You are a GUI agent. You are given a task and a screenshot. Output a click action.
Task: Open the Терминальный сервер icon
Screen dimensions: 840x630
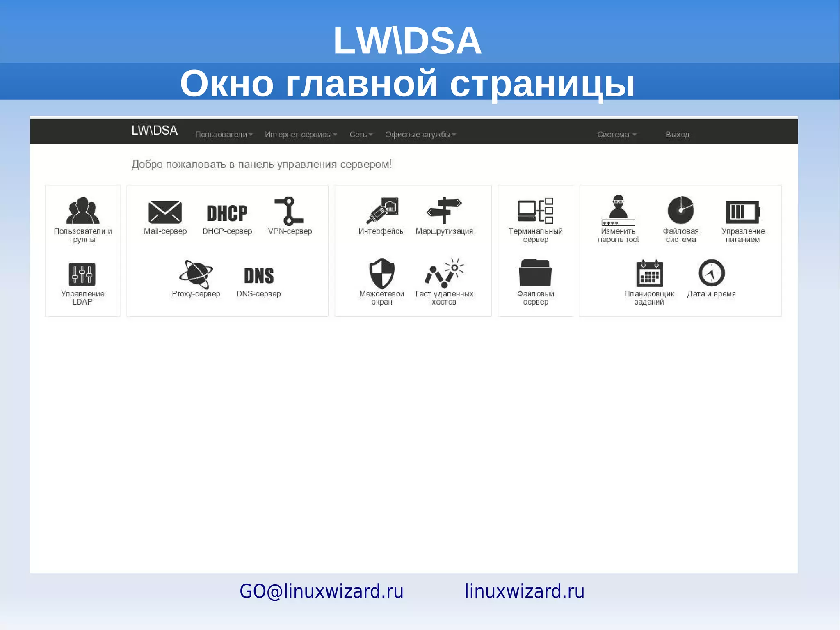pos(535,211)
